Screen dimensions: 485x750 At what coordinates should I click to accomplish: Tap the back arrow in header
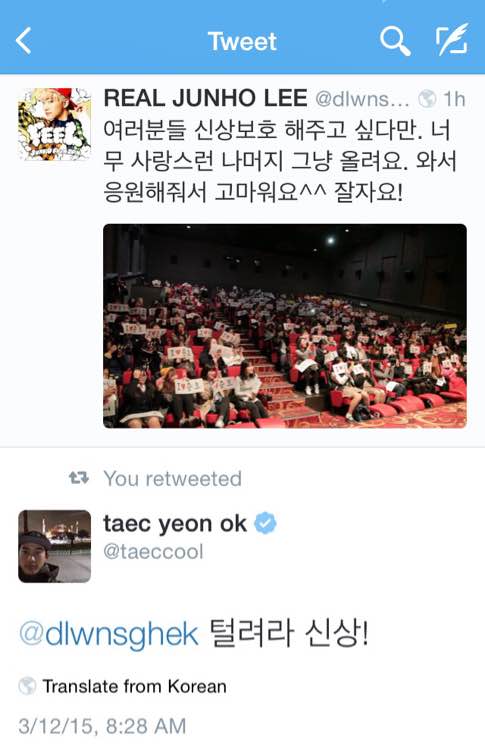click(24, 41)
